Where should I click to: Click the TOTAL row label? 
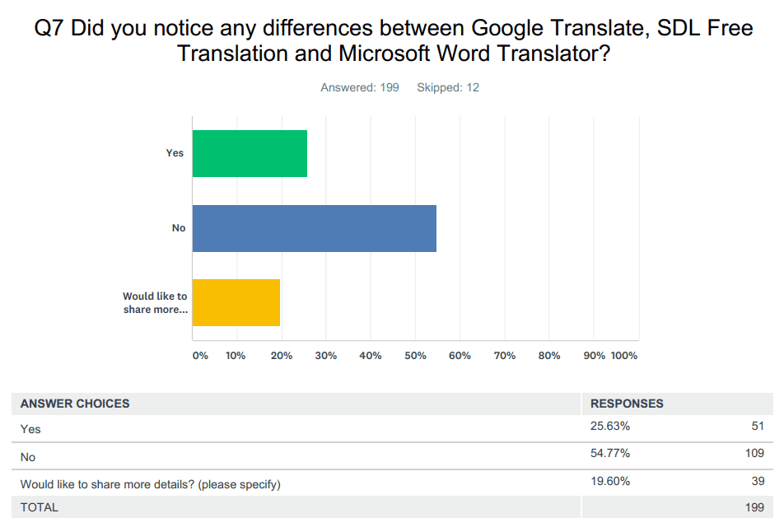(x=40, y=507)
